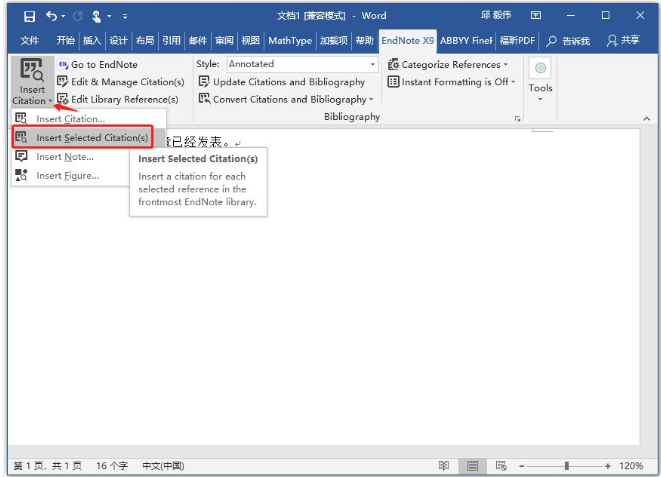Viewport: 661px width, 477px height.
Task: Switch to the 加载项 tab
Action: (x=333, y=40)
